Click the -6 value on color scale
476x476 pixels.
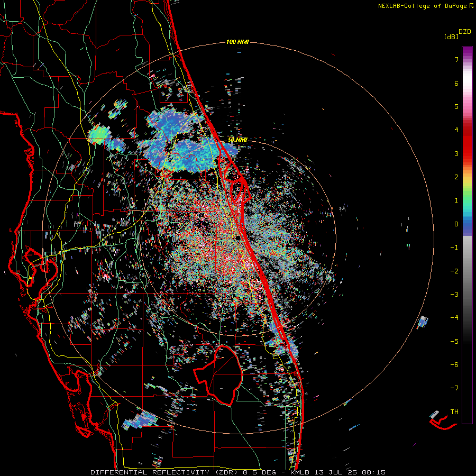coord(454,364)
